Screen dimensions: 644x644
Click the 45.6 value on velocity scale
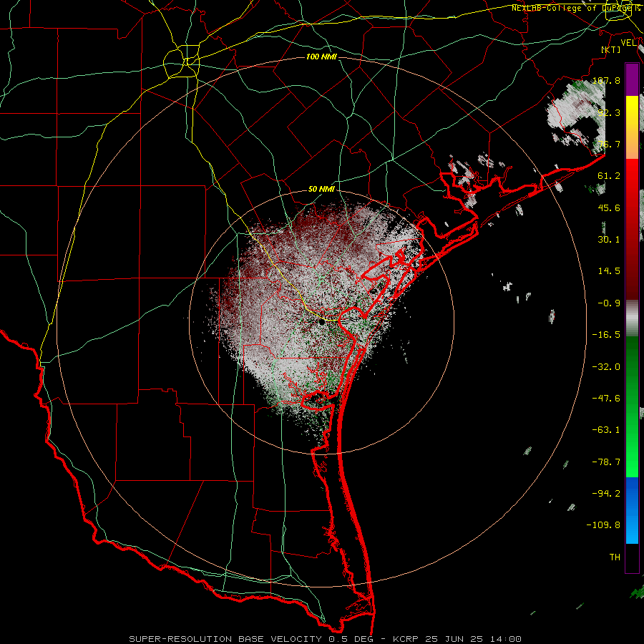click(609, 208)
